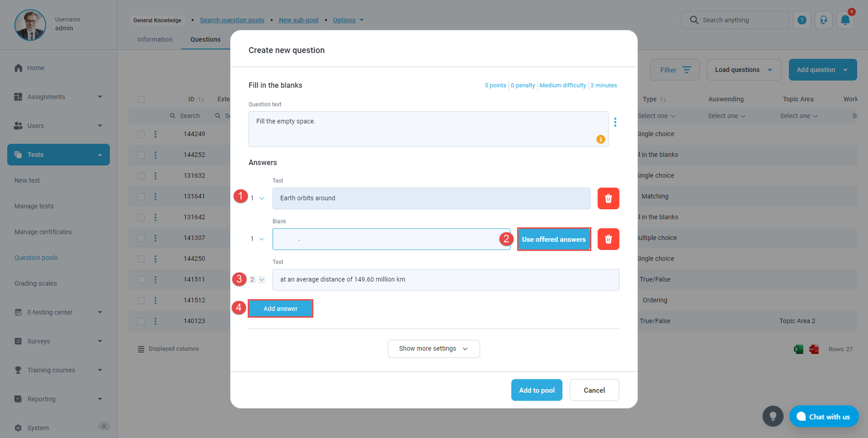Switch to the Information tab
Image resolution: width=868 pixels, height=438 pixels.
point(155,40)
